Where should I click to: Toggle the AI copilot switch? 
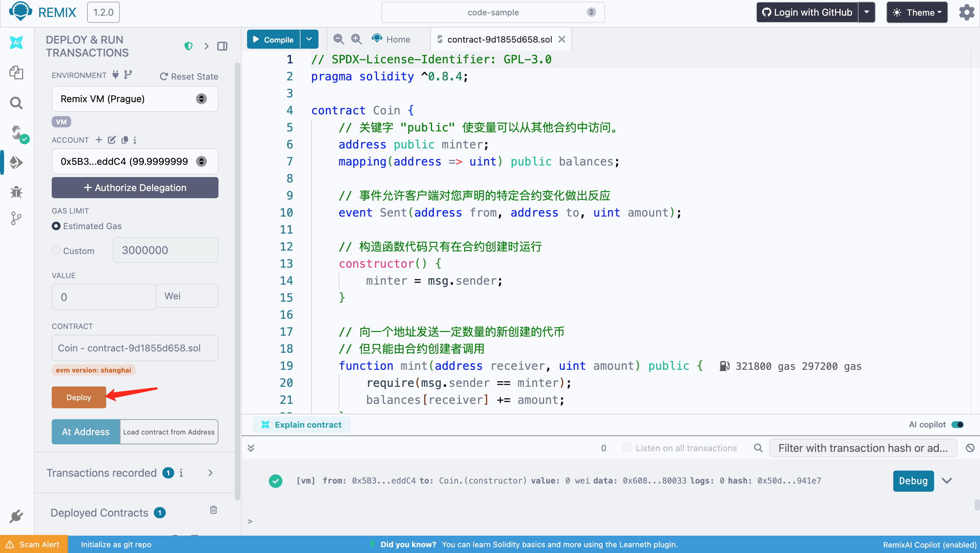coord(957,424)
